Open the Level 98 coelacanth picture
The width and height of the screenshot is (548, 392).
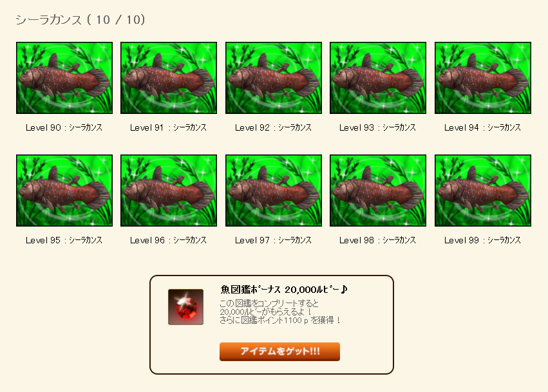(378, 191)
